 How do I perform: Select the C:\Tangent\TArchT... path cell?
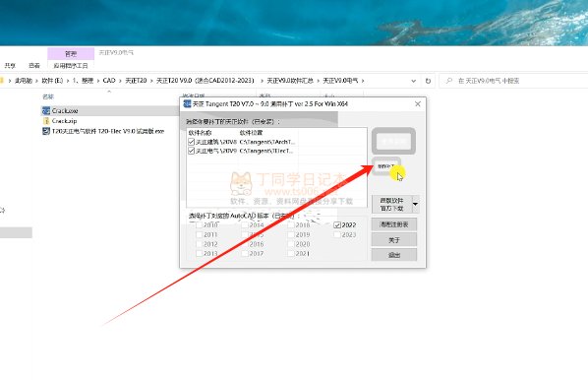(x=267, y=142)
